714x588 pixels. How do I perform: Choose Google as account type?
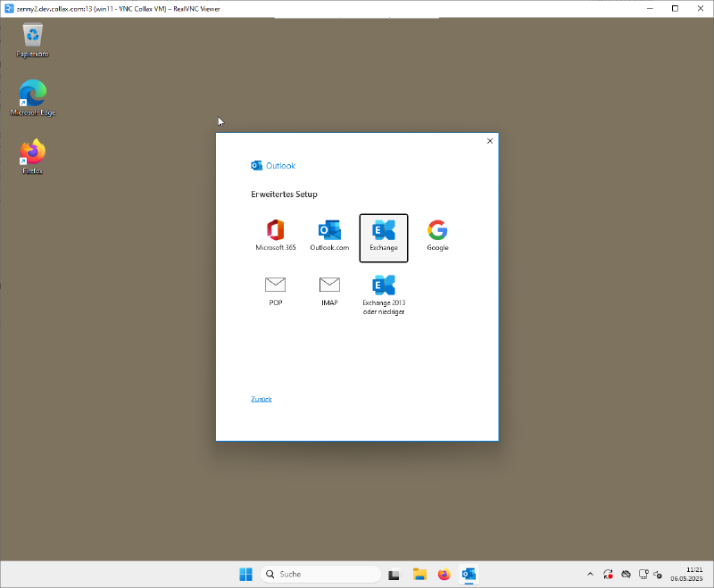[x=437, y=236]
